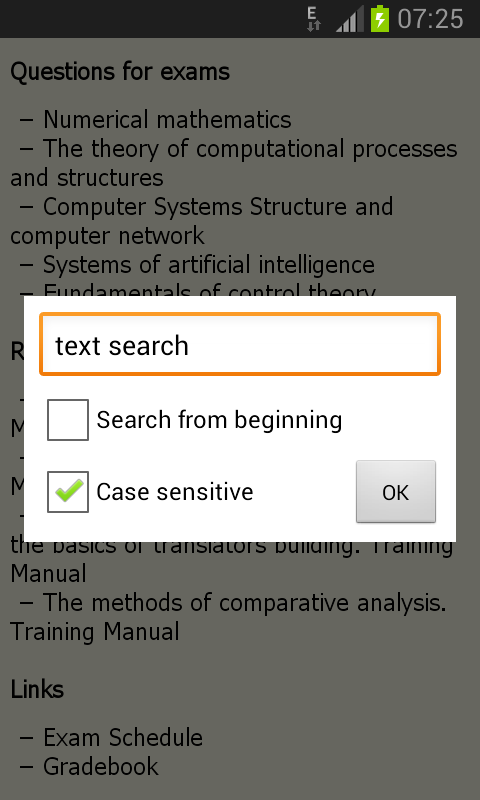
Task: Tap the clock showing 07:25
Action: pos(431,19)
